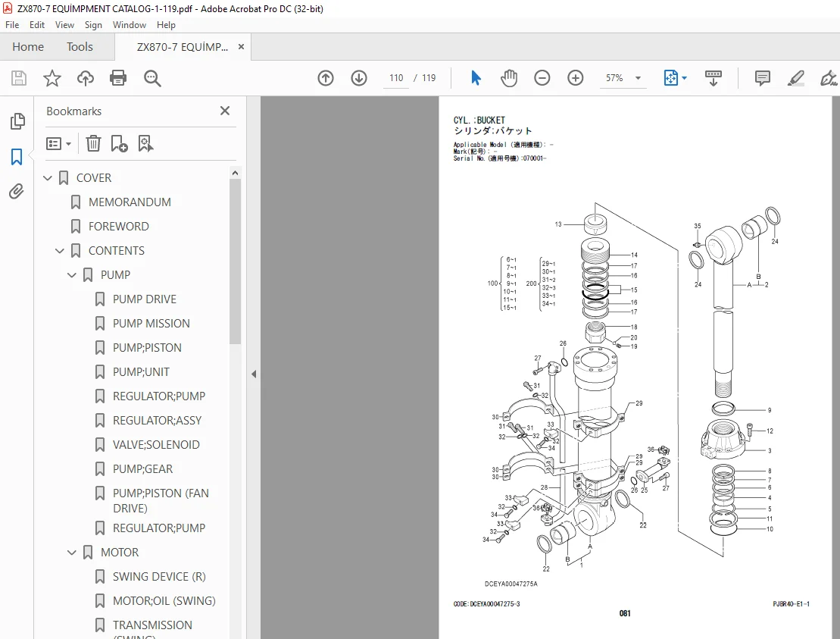840x639 pixels.
Task: Add file to starred favorites
Action: click(52, 78)
